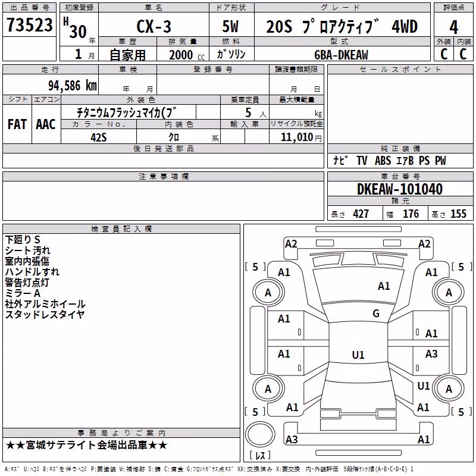The height and width of the screenshot is (476, 476).
Task: Click inspector note シート汚れ
Action: point(27,250)
